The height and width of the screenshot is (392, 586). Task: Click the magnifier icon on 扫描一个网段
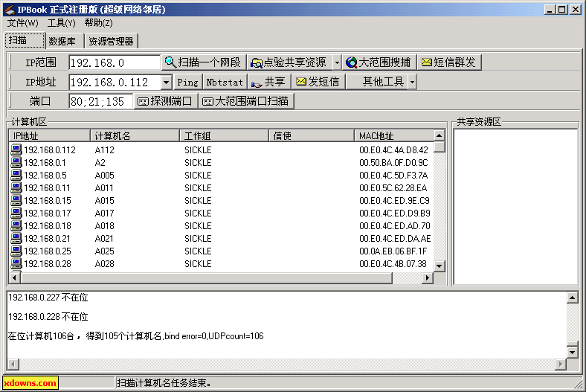[170, 62]
